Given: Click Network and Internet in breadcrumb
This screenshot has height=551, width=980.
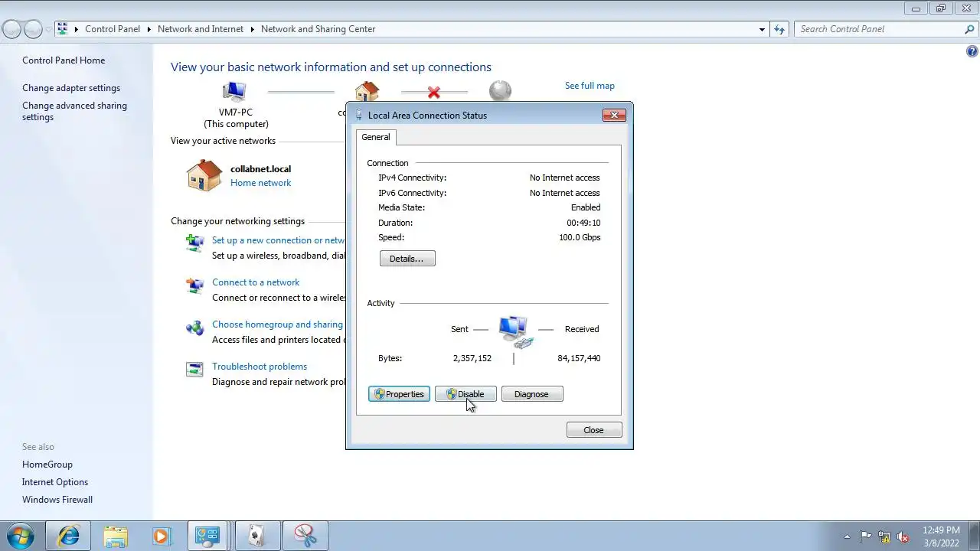Looking at the screenshot, I should point(201,29).
